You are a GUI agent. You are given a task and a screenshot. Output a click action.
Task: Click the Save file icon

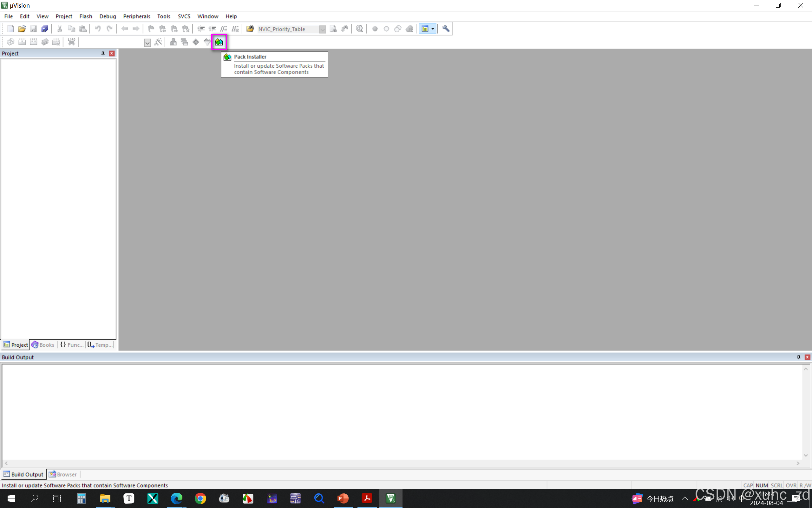[33, 29]
